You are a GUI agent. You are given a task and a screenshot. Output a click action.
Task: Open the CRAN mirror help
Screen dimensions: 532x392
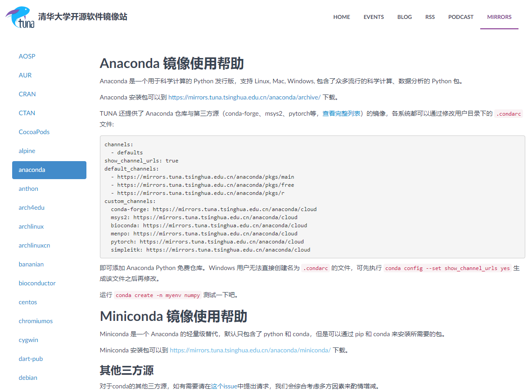(27, 94)
